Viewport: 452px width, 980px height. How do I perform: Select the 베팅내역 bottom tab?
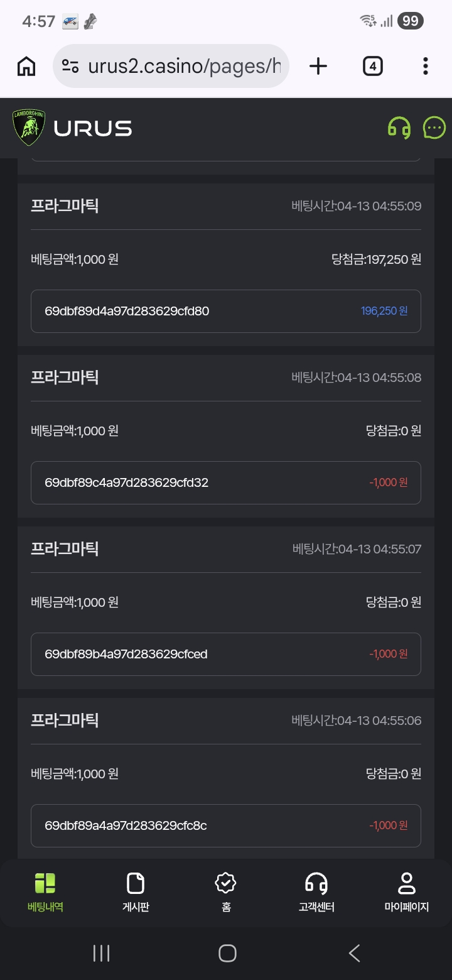[x=45, y=892]
